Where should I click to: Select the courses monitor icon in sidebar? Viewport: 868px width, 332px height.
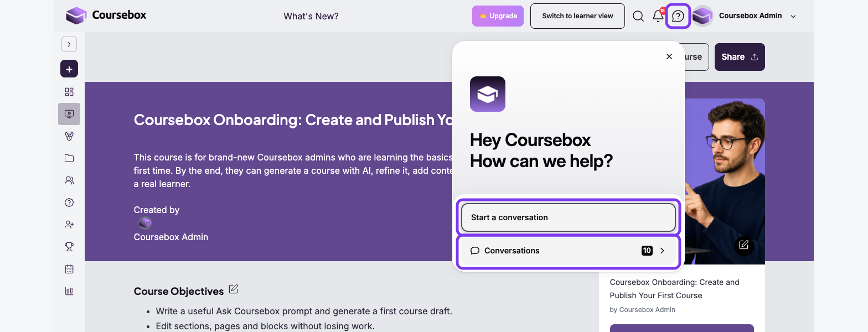pyautogui.click(x=69, y=114)
